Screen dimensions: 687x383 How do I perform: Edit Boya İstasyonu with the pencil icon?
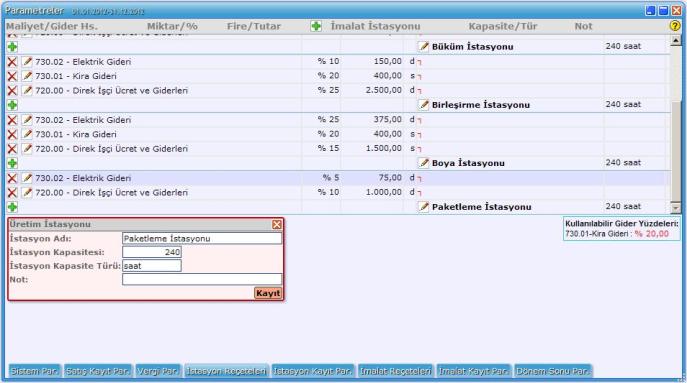pyautogui.click(x=423, y=163)
